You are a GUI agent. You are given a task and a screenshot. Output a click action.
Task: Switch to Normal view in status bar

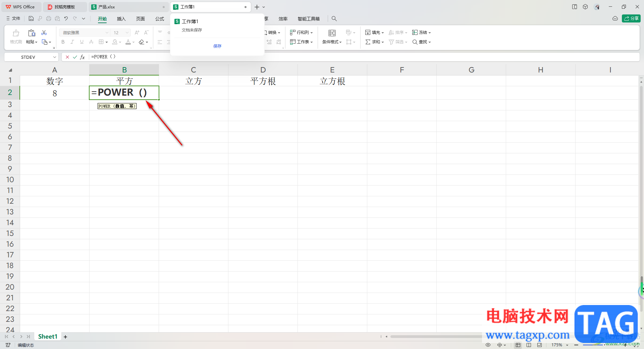click(518, 345)
